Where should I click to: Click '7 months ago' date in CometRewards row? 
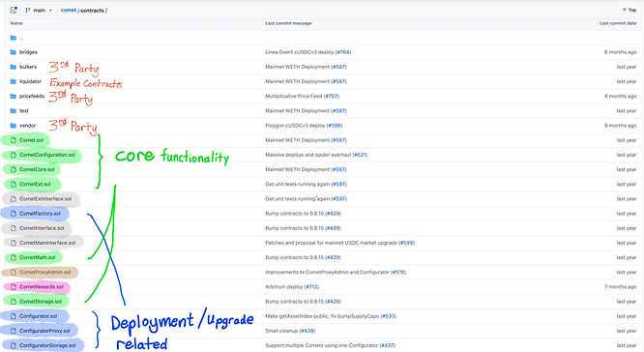[x=620, y=286]
